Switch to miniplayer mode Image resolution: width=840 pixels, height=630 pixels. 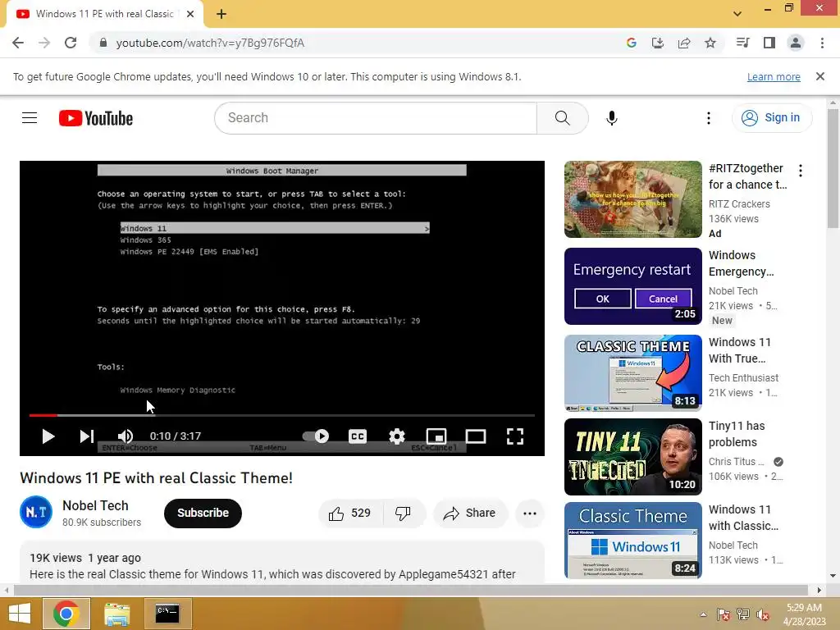pyautogui.click(x=436, y=436)
